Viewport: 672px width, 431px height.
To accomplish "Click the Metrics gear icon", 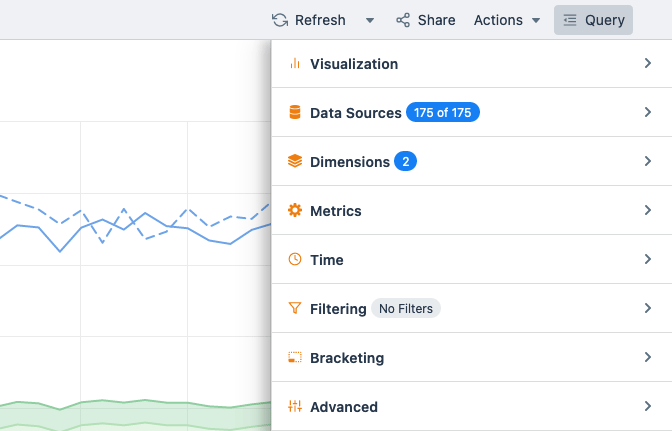I will (x=294, y=211).
